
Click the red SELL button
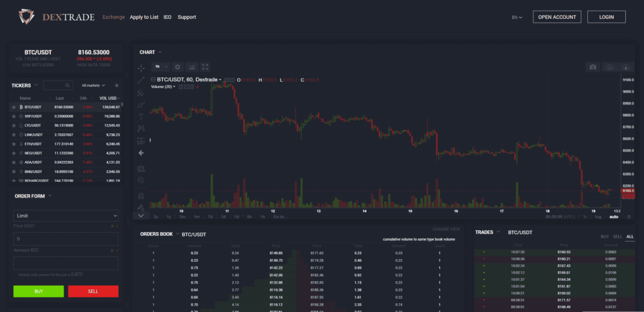pos(93,291)
